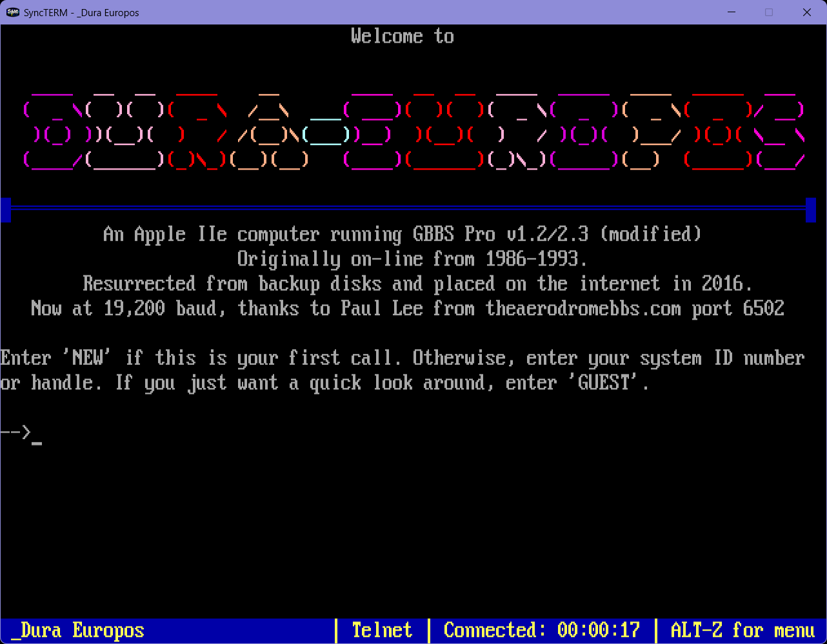The height and width of the screenshot is (644, 827).
Task: Click "theaerodromebbs.com" address text
Action: (583, 309)
